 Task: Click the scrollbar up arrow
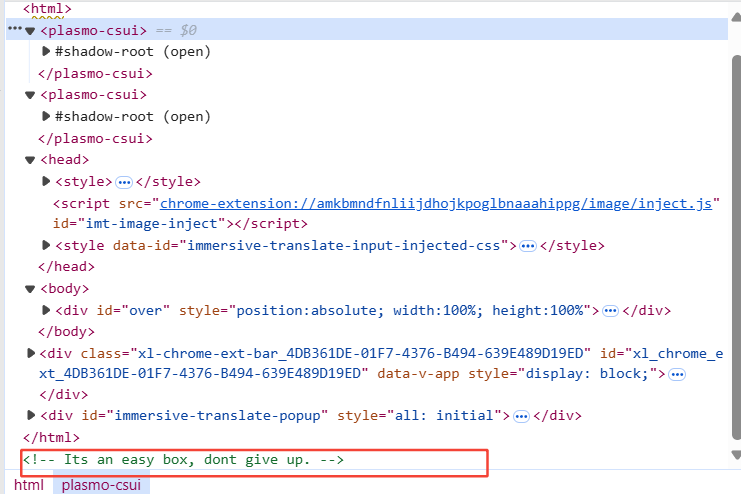tap(736, 17)
